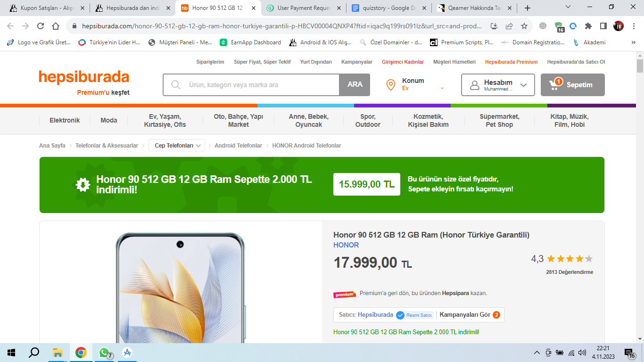Close the Honor 90 512 GB tab
The image size is (644, 362).
tap(254, 8)
